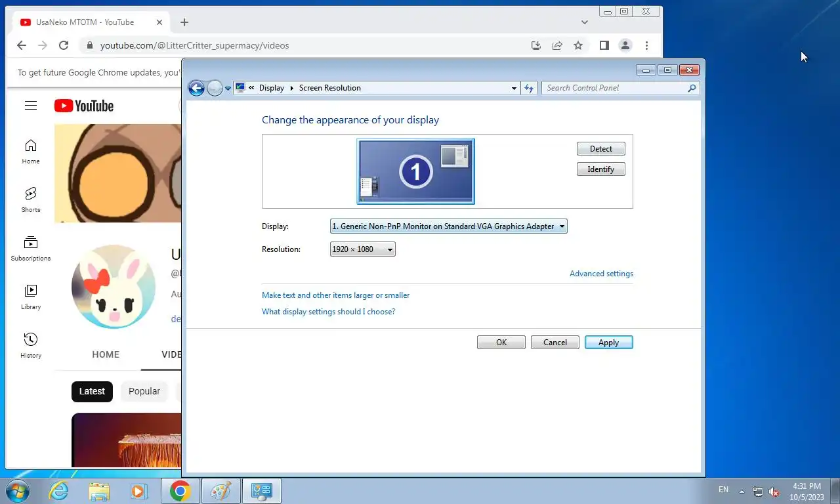This screenshot has width=840, height=504.
Task: Click forward arrow in Control Panel window
Action: pyautogui.click(x=215, y=88)
